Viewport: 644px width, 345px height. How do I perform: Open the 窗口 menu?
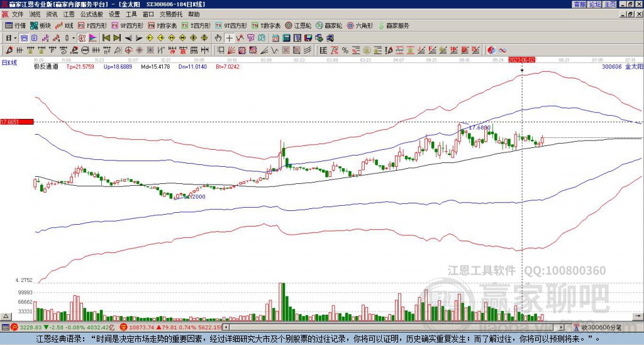(148, 14)
